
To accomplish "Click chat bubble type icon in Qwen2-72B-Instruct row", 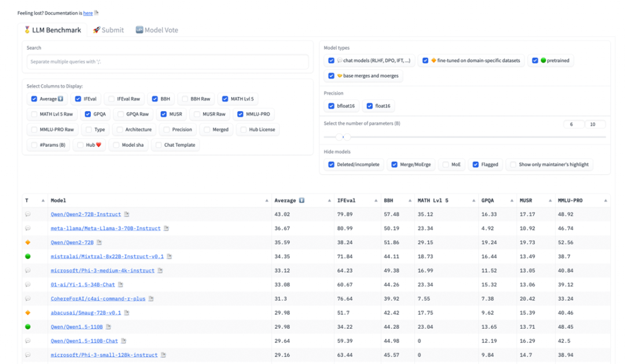I will tap(28, 214).
